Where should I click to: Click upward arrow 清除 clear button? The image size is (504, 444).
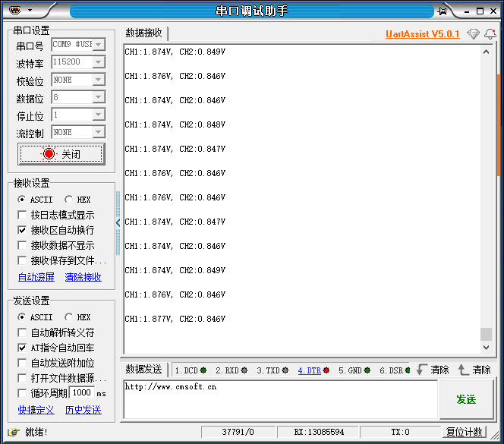tap(474, 370)
